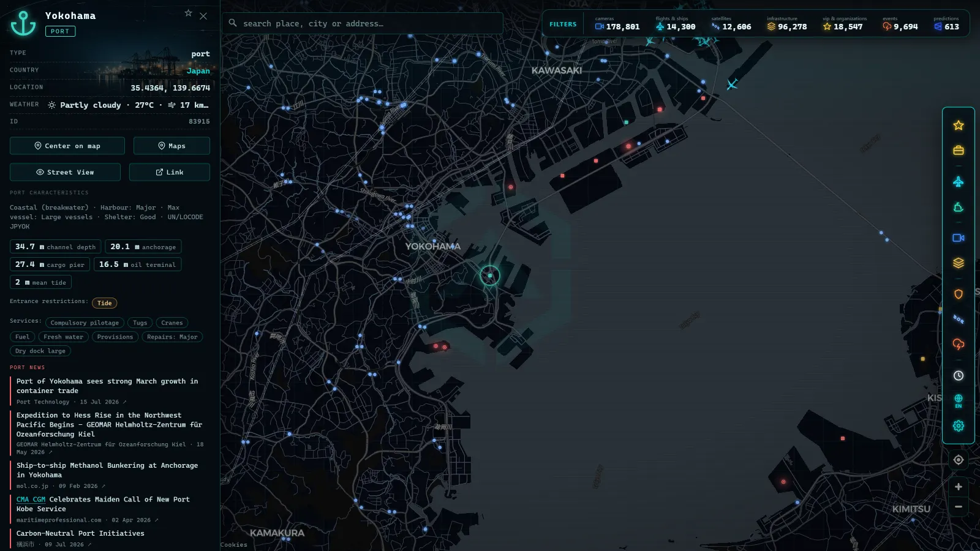
Task: Click the Cranes service tag
Action: 172,323
